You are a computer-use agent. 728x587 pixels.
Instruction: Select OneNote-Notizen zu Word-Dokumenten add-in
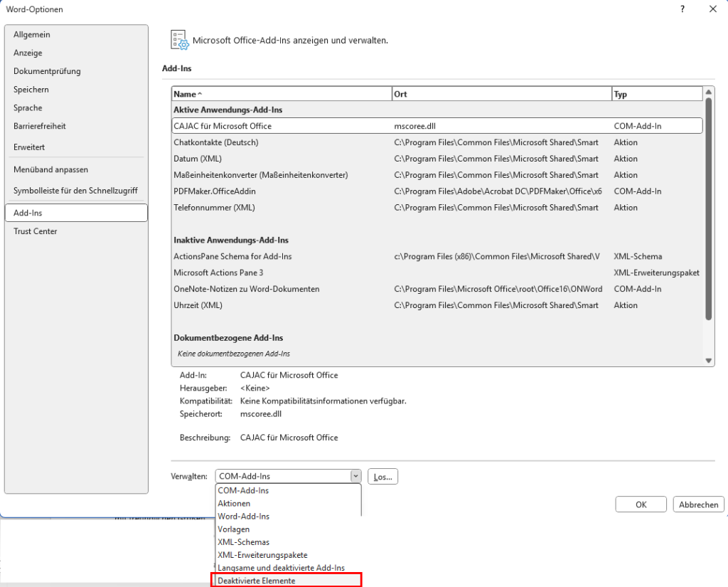[247, 289]
